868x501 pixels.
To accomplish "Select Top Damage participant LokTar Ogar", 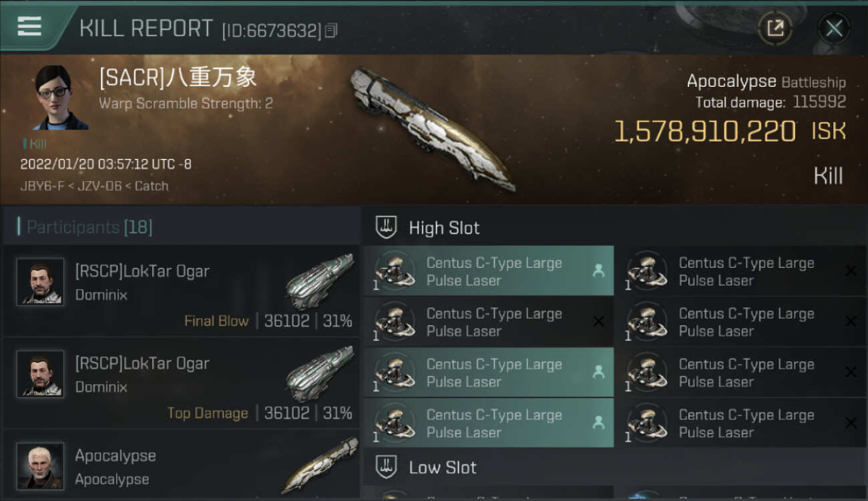I will (142, 363).
